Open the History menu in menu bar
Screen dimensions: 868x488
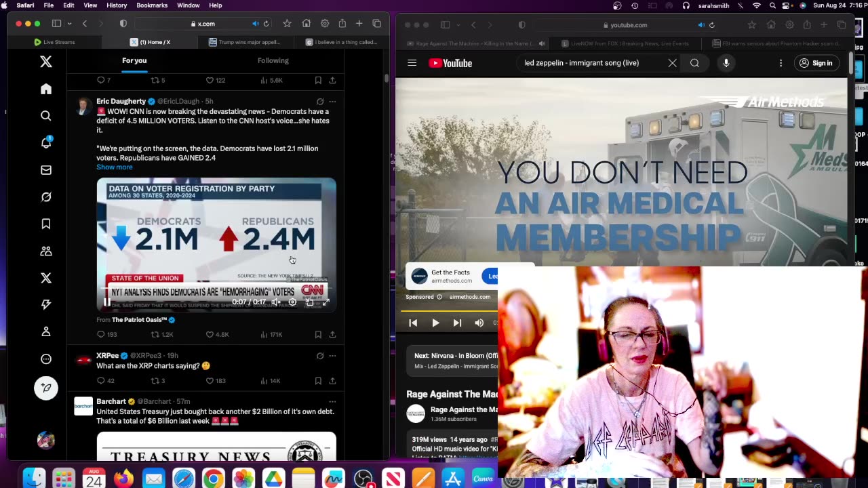point(117,5)
